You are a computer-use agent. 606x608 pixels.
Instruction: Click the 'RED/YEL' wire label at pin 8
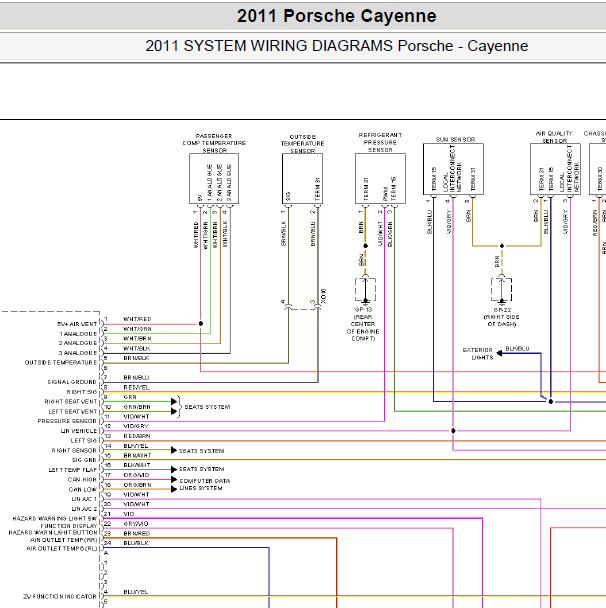136,387
